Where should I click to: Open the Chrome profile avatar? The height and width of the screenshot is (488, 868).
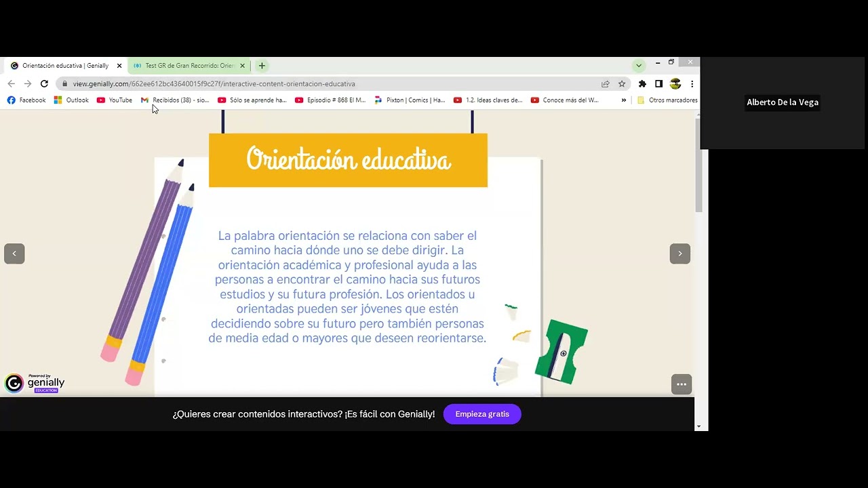click(675, 84)
